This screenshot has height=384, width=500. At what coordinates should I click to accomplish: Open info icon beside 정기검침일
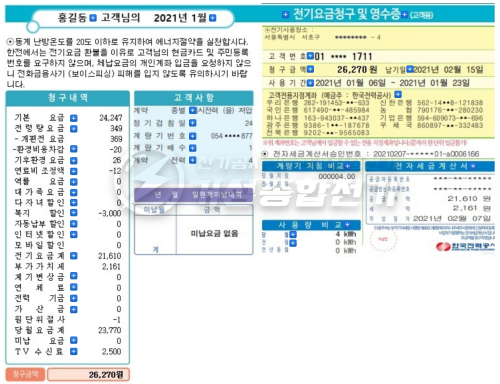[x=193, y=123]
